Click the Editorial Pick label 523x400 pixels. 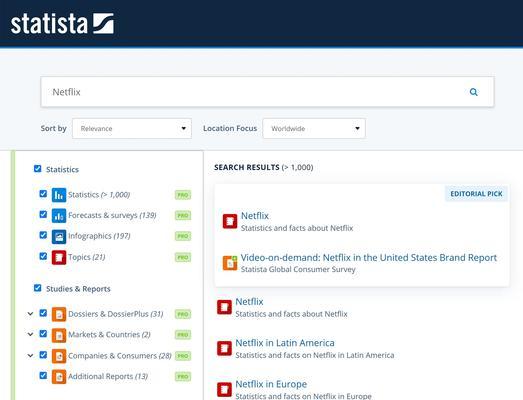click(x=476, y=194)
